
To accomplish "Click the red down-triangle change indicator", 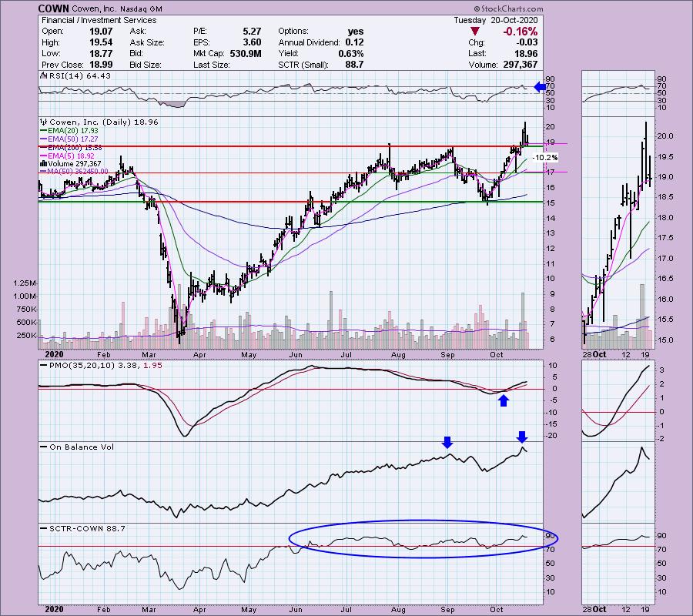I will pyautogui.click(x=474, y=32).
